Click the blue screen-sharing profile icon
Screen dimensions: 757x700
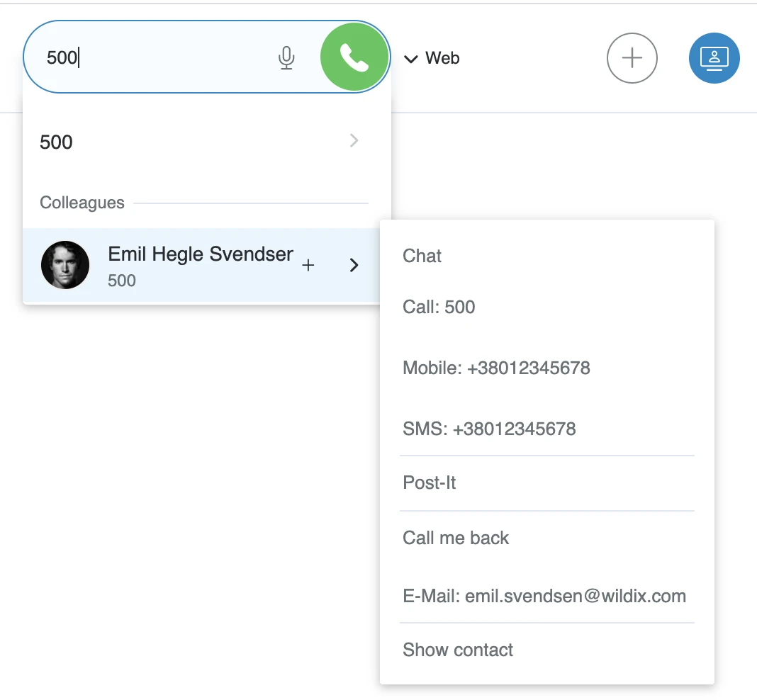coord(714,58)
